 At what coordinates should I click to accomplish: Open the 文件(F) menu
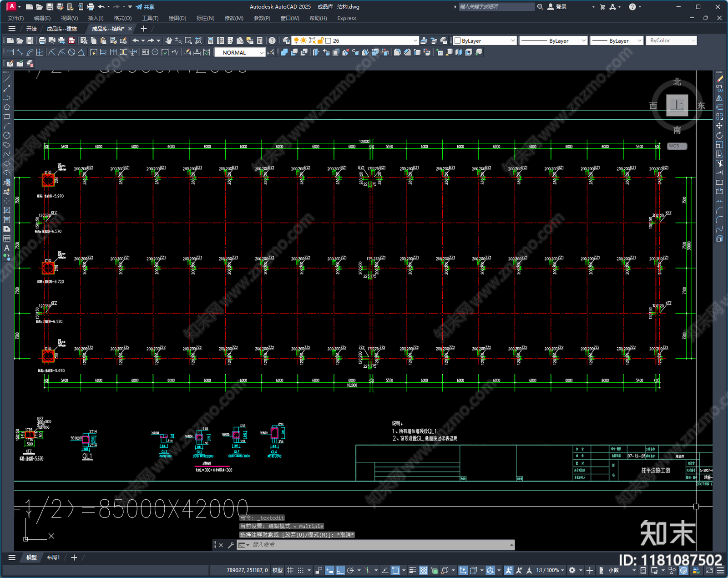15,18
